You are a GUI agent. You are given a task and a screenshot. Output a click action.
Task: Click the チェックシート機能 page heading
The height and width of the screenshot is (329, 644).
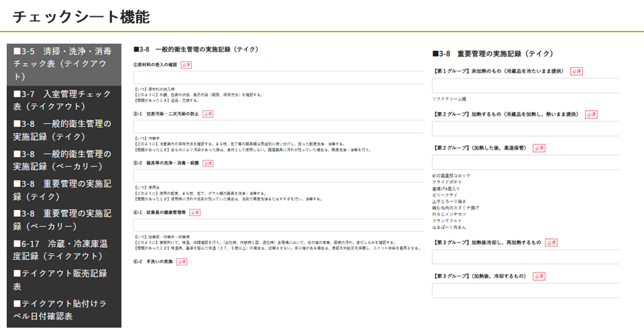coord(81,17)
